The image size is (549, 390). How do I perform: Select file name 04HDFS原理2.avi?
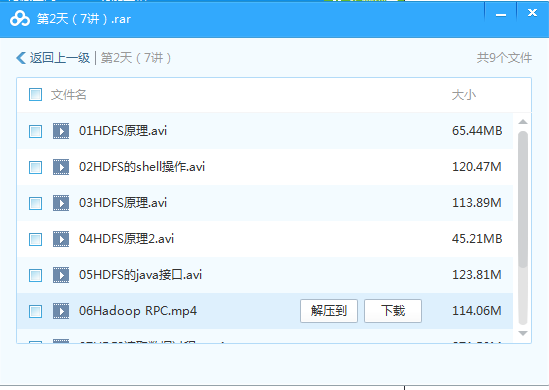[126, 239]
